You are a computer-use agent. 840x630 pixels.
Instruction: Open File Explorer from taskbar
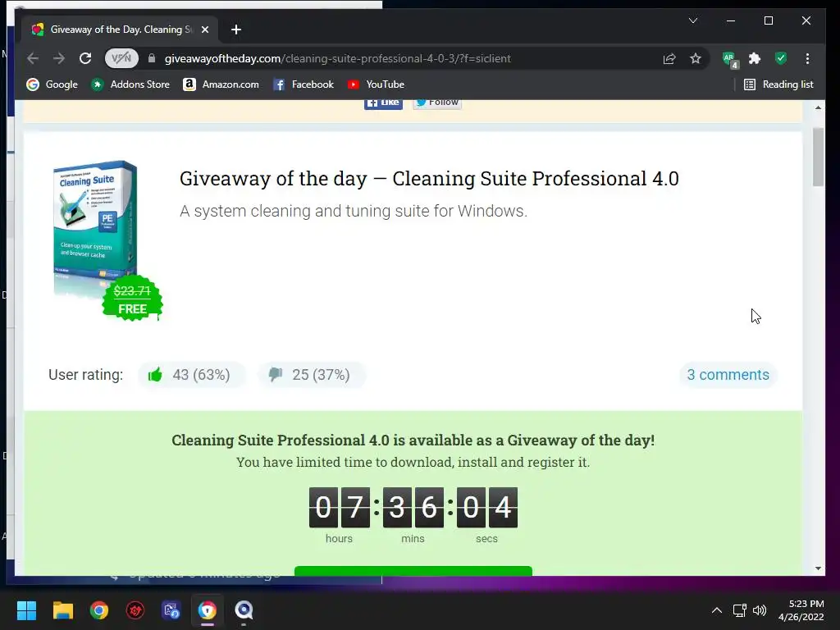click(x=62, y=610)
